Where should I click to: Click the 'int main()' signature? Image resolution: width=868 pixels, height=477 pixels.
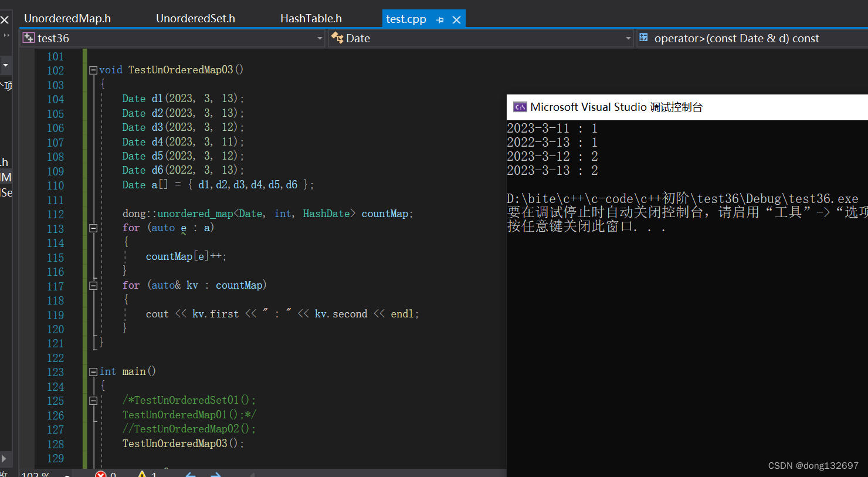(x=128, y=371)
